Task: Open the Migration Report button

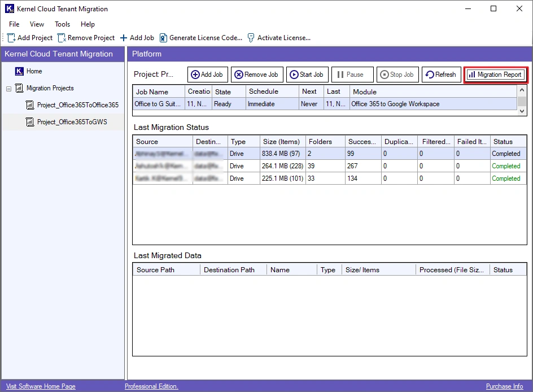Action: [x=495, y=75]
